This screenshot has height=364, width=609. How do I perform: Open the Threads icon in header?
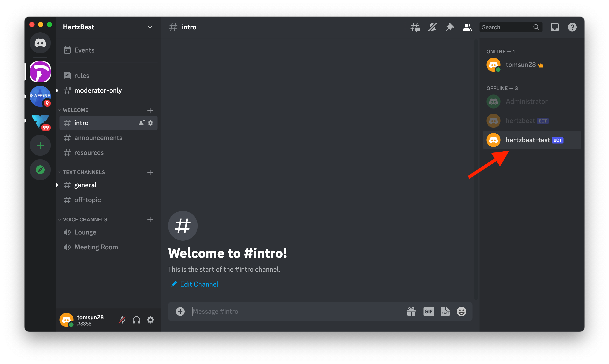415,27
